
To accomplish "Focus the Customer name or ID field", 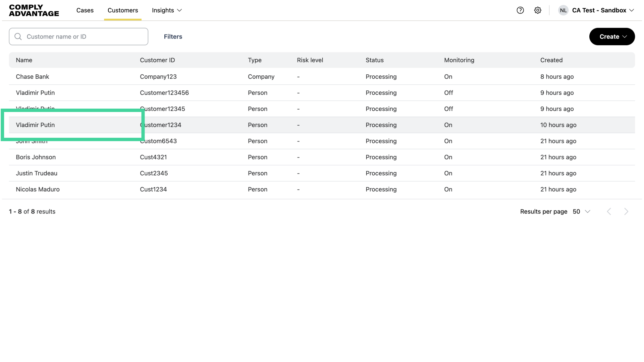I will 84,37.
